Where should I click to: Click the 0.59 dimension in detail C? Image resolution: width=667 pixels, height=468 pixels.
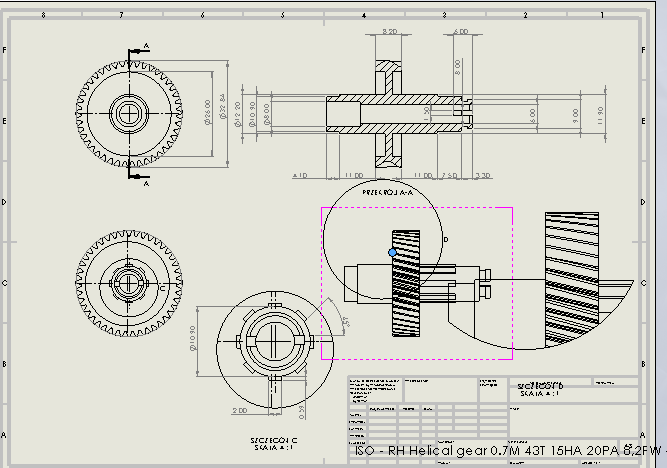[x=302, y=412]
